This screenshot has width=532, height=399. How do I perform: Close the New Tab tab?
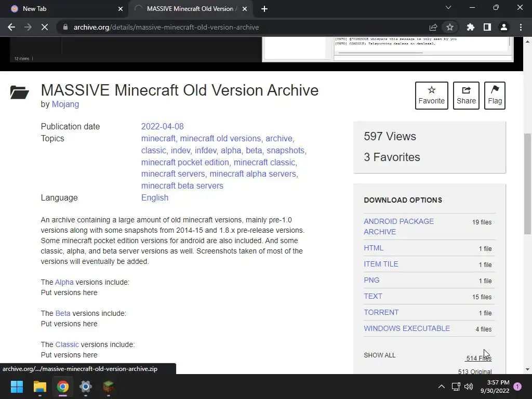click(x=121, y=9)
